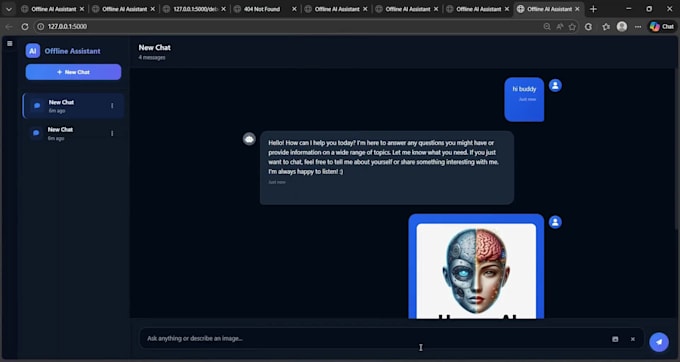Image resolution: width=680 pixels, height=362 pixels.
Task: Close the '127.0.0.1:5000/de' browser tab
Action: tap(223, 9)
